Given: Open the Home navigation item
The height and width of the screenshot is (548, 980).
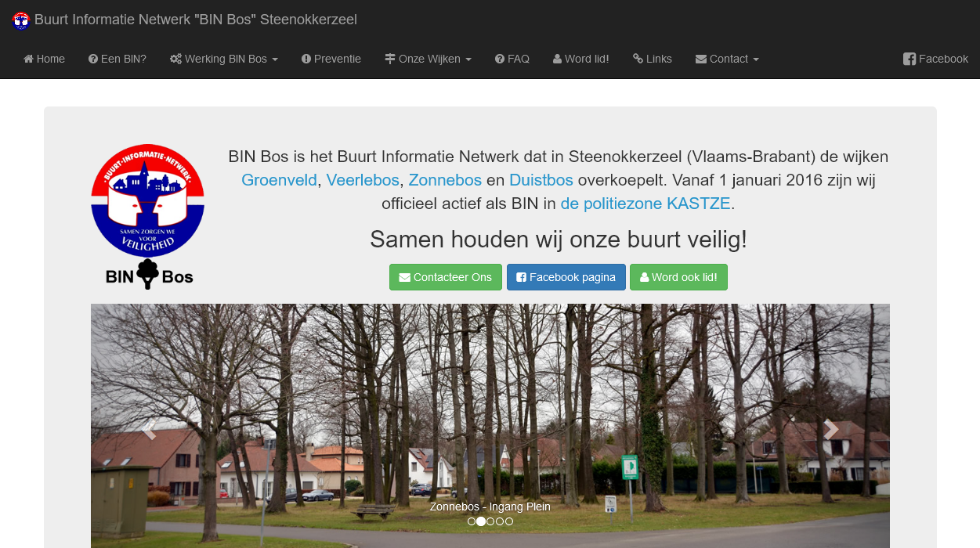Looking at the screenshot, I should (x=45, y=59).
